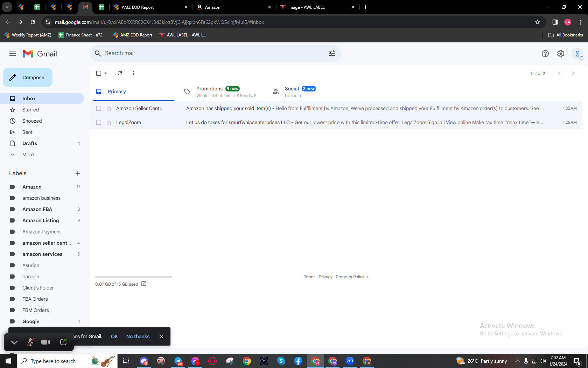Reload the page in Chrome
The width and height of the screenshot is (588, 368).
point(33,22)
